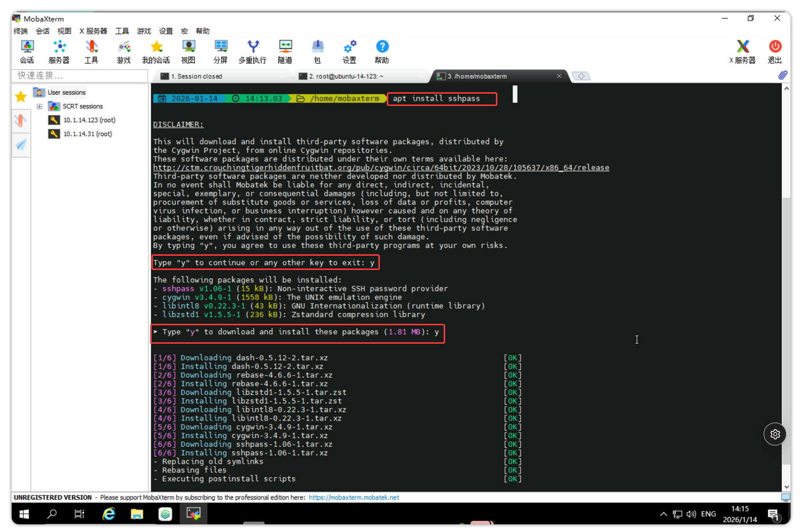This screenshot has width=802, height=532.
Task: Expand the SCRT sessions tree node
Action: pyautogui.click(x=40, y=106)
